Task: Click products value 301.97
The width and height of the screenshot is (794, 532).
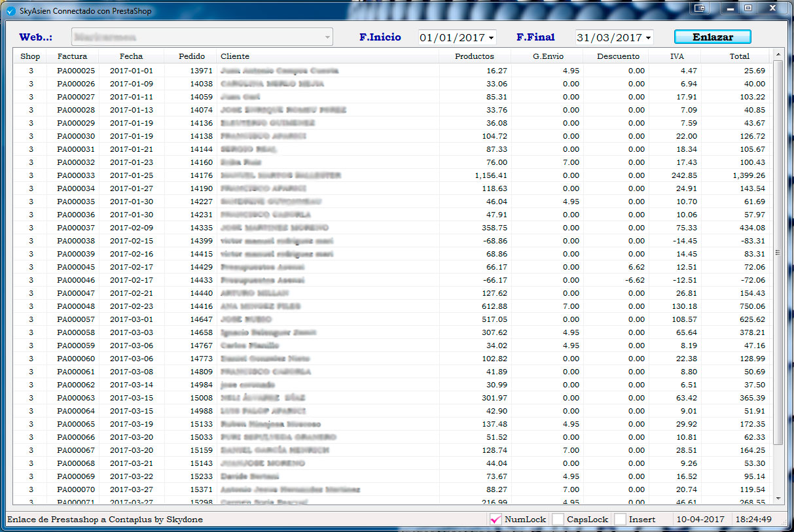Action: click(x=494, y=398)
